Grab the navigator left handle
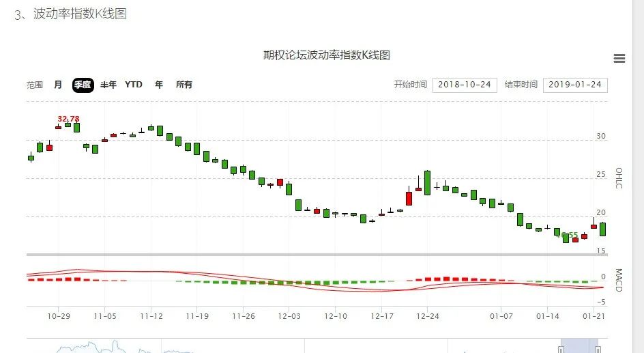 click(561, 350)
